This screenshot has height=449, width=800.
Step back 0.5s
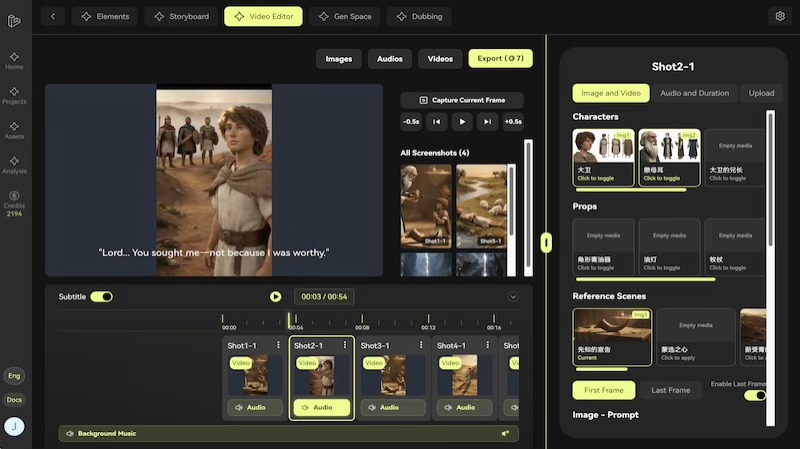pos(411,121)
